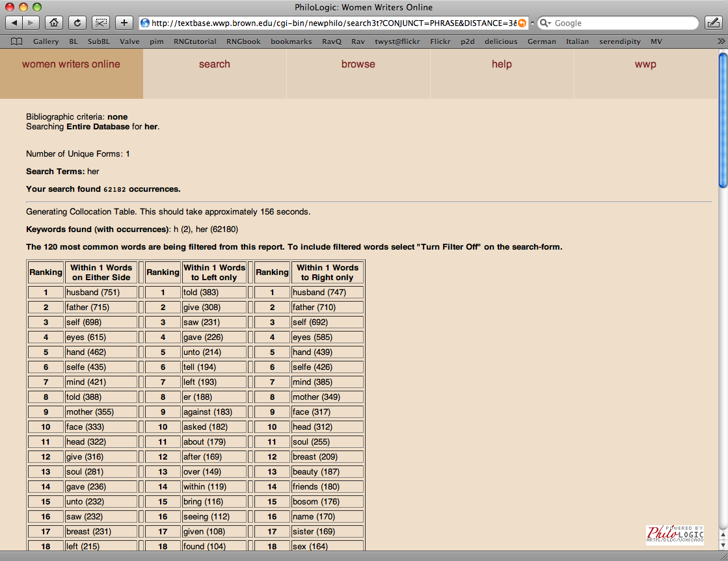Show more bookmarks with the chevron overflow
The height and width of the screenshot is (561, 728).
721,42
